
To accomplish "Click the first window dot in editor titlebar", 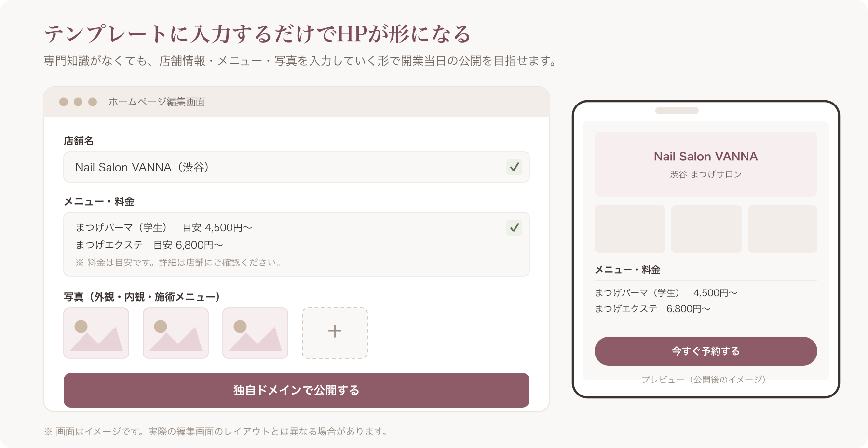I will (64, 102).
